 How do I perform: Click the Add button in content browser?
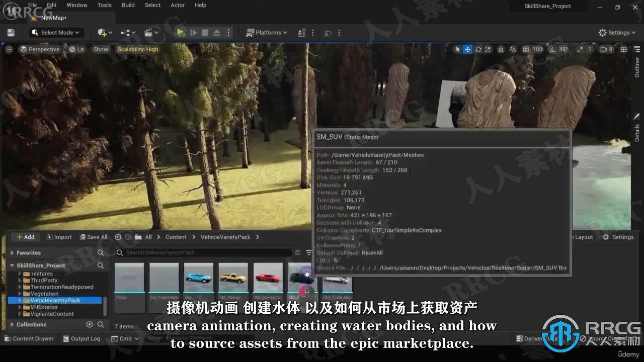click(25, 237)
